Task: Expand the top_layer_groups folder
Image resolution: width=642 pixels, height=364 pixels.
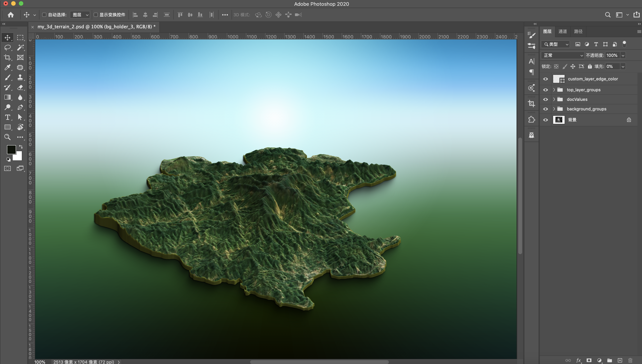Action: pos(554,90)
